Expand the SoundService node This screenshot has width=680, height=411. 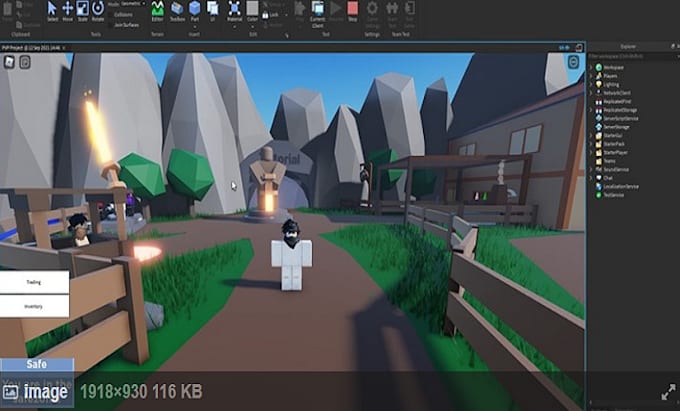click(x=591, y=169)
